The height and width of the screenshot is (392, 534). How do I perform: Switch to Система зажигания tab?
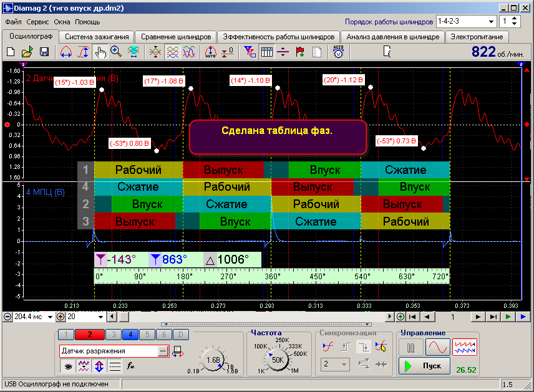pos(97,37)
